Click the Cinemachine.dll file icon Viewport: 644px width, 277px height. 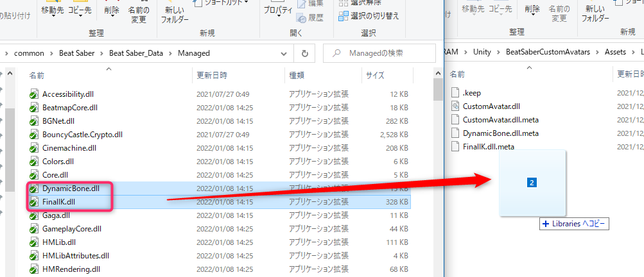pos(33,147)
